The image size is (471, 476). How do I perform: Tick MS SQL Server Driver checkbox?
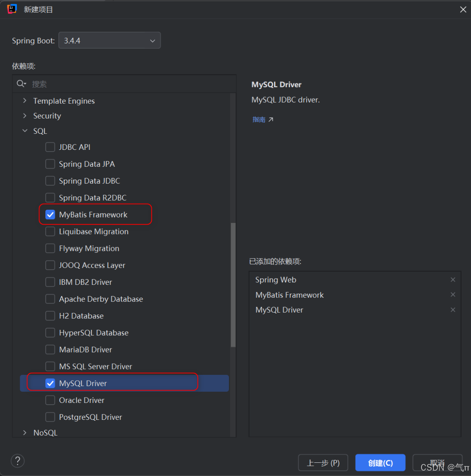click(x=50, y=367)
